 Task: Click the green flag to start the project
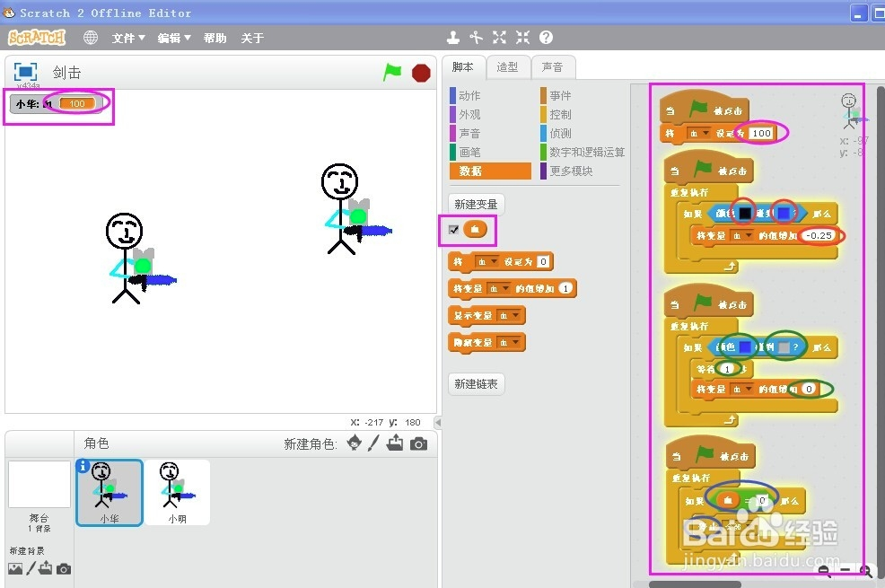pos(392,72)
